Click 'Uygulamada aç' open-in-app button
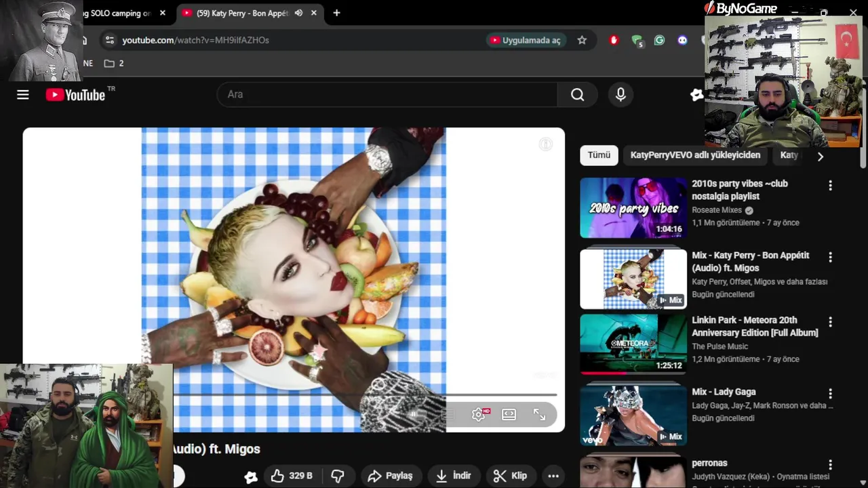This screenshot has height=488, width=868. click(x=526, y=40)
